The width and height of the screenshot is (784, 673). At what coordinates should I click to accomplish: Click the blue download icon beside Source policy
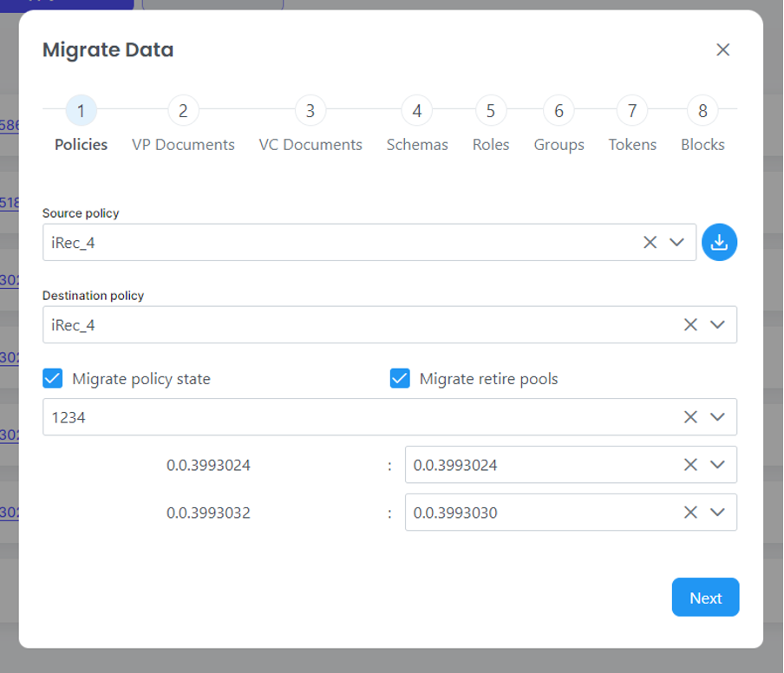pos(719,243)
